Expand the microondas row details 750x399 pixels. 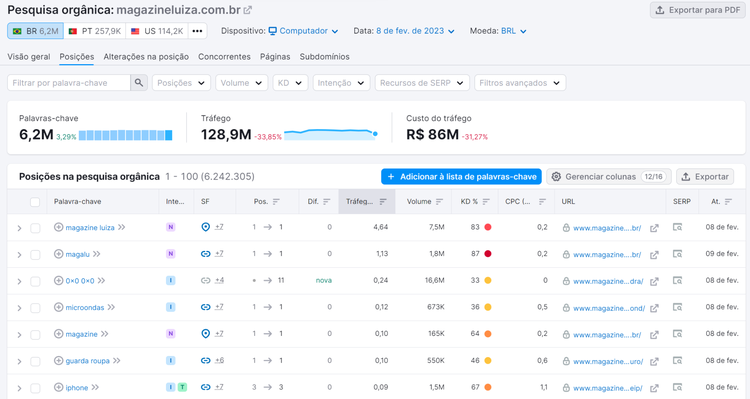(19, 308)
